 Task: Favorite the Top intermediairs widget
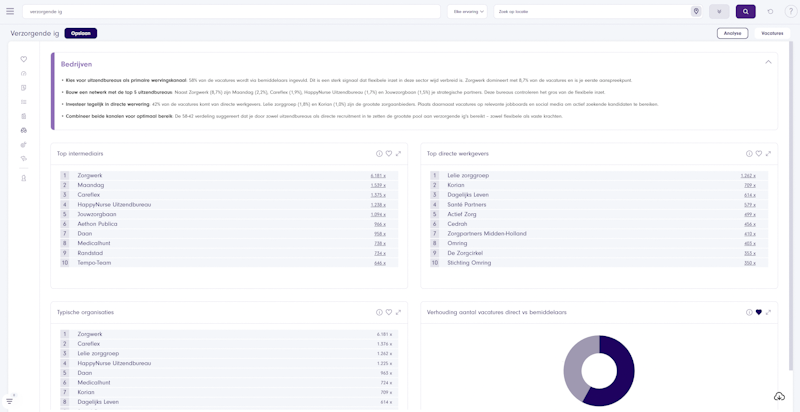(x=389, y=153)
